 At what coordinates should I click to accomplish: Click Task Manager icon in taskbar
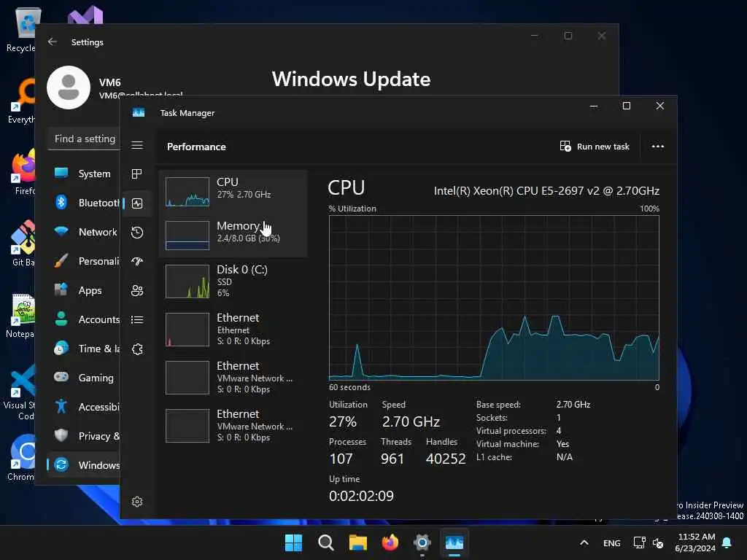tap(454, 542)
